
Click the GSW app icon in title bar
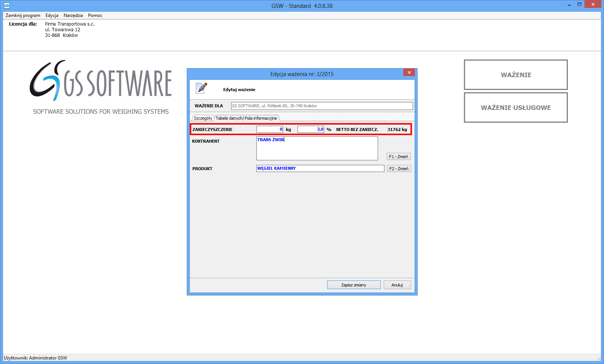[6, 6]
